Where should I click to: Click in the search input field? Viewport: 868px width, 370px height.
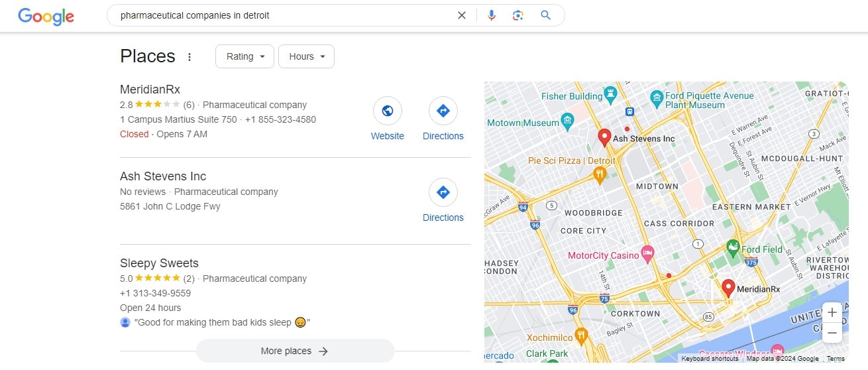[x=278, y=15]
